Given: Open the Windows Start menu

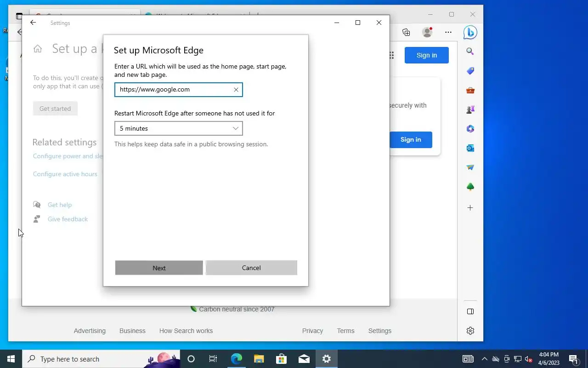Looking at the screenshot, I should coord(11,359).
